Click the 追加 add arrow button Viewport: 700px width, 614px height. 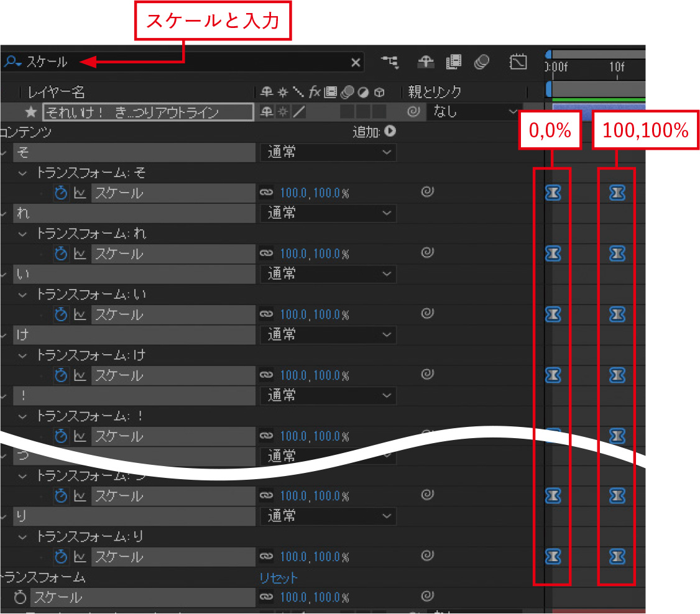[x=390, y=132]
